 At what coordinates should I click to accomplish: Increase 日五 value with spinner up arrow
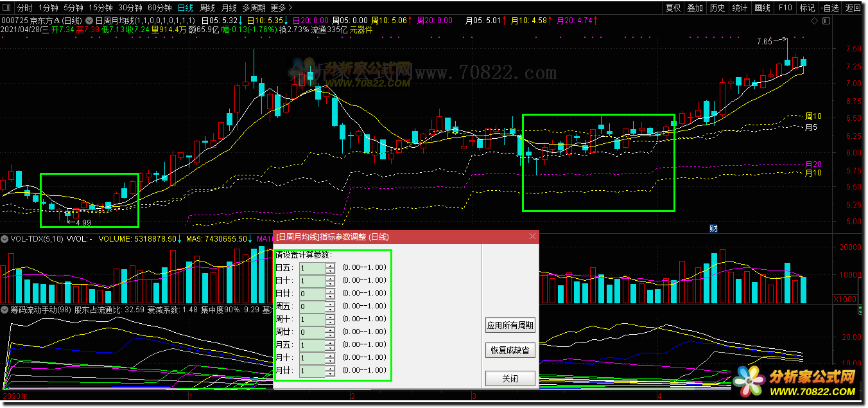tap(331, 265)
